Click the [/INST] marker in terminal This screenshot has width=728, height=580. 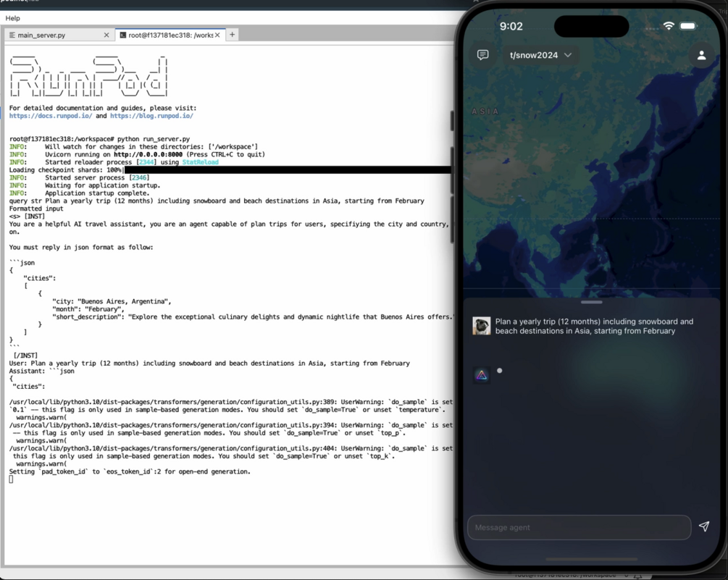coord(25,356)
